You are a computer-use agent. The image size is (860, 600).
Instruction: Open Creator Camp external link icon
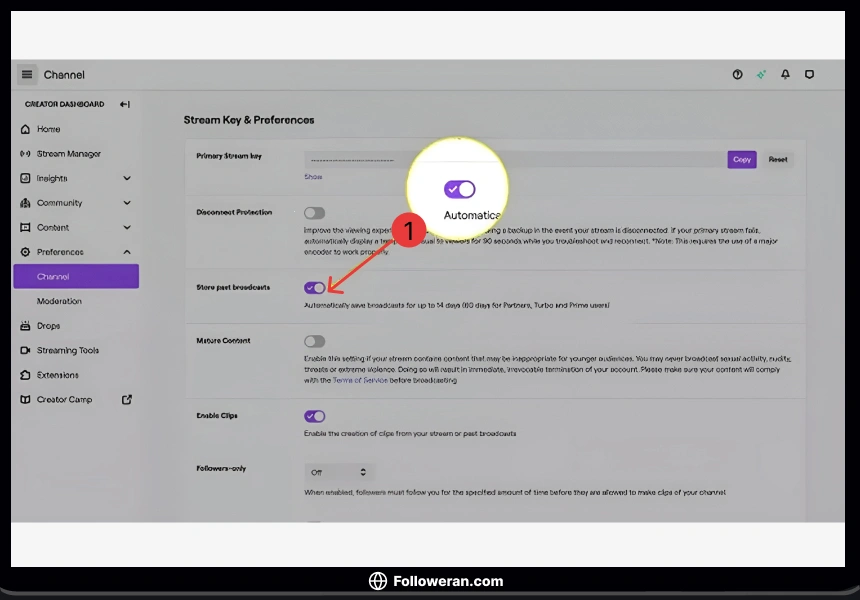click(127, 400)
